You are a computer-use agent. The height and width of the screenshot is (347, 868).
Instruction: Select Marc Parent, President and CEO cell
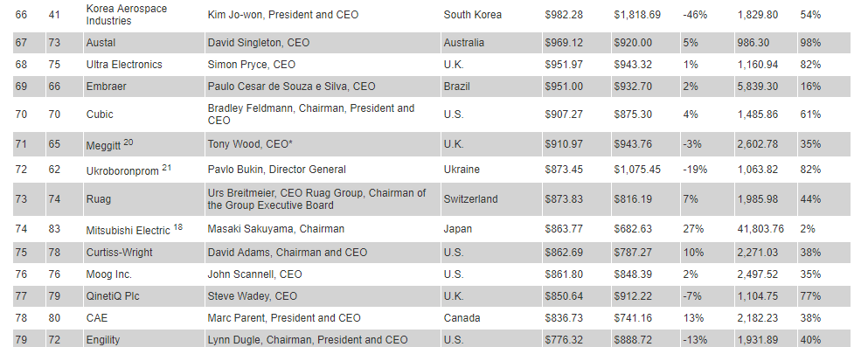[323, 318]
